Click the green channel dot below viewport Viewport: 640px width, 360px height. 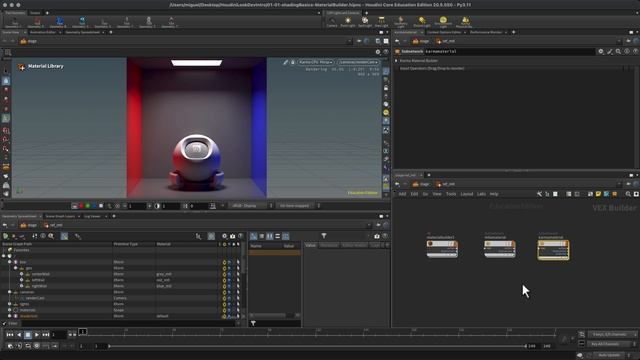(87, 206)
